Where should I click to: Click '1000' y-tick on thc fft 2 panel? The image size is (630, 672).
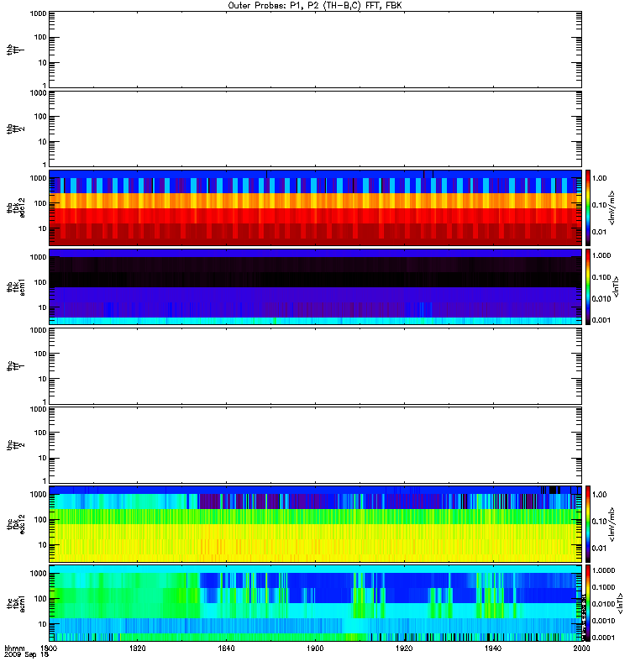coord(38,410)
